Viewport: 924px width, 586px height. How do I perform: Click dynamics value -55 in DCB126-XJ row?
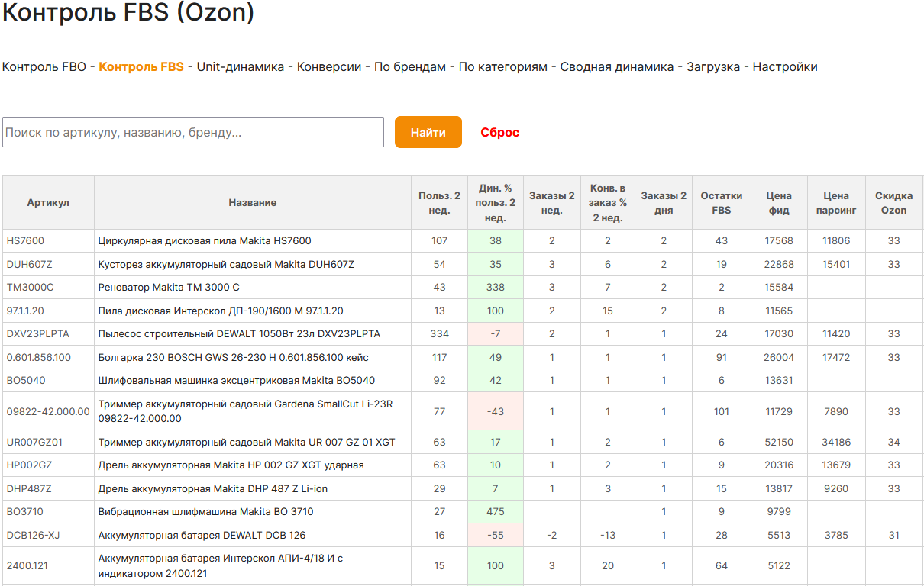click(496, 536)
